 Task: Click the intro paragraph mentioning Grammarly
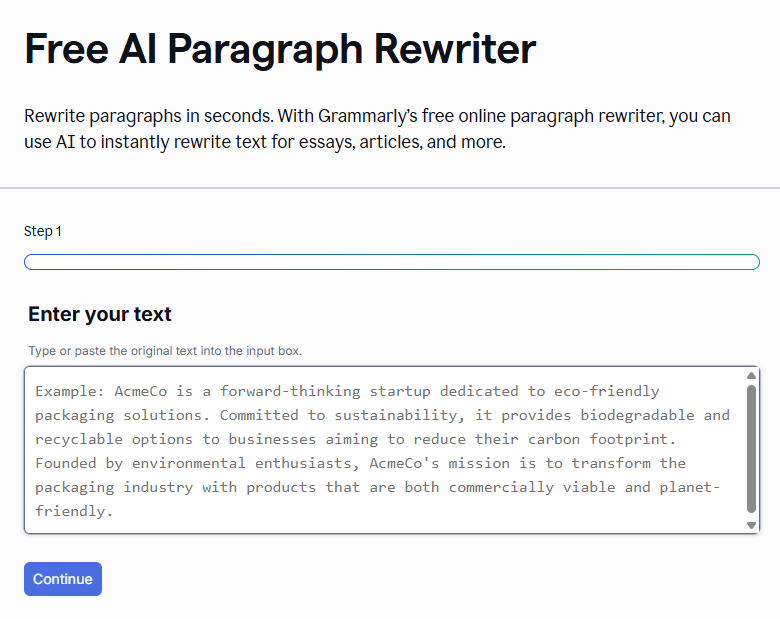click(377, 129)
